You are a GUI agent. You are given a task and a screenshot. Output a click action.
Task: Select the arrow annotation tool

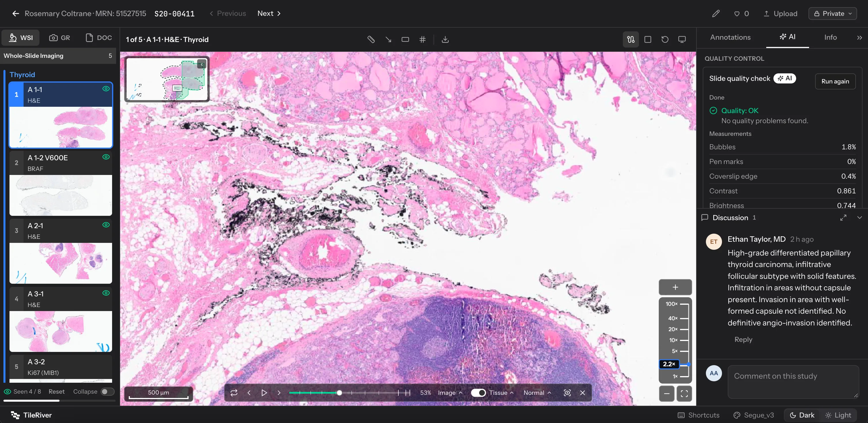[x=388, y=39]
